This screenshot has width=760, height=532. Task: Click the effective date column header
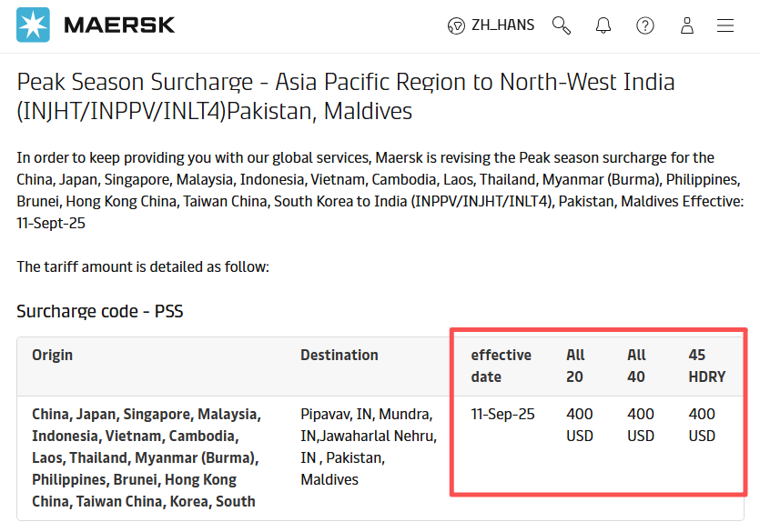click(502, 366)
